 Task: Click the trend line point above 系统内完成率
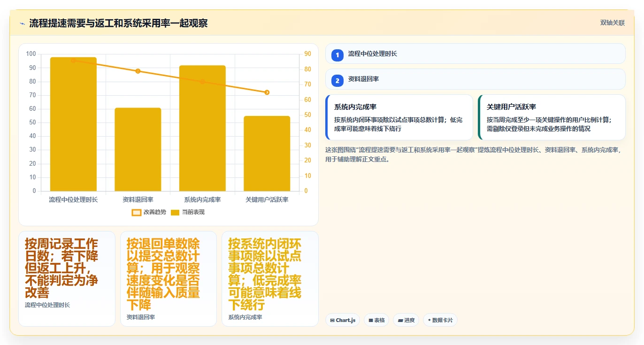[x=202, y=82]
